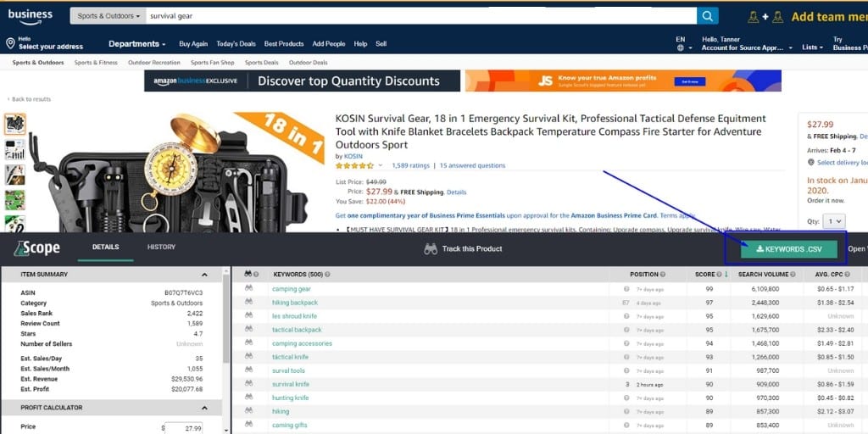Sort by the SCORE column arrow
868x434 pixels.
(726, 275)
